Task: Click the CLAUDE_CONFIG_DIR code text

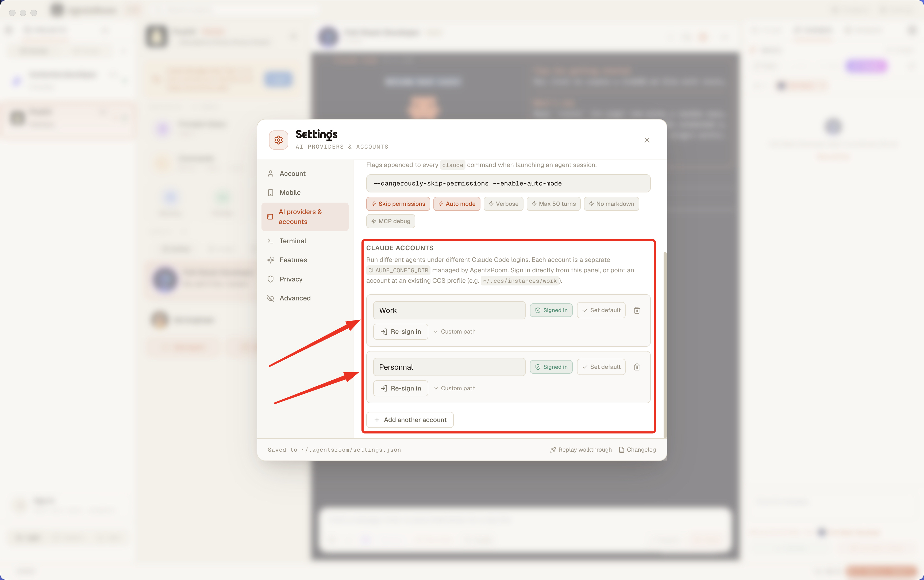Action: (398, 270)
